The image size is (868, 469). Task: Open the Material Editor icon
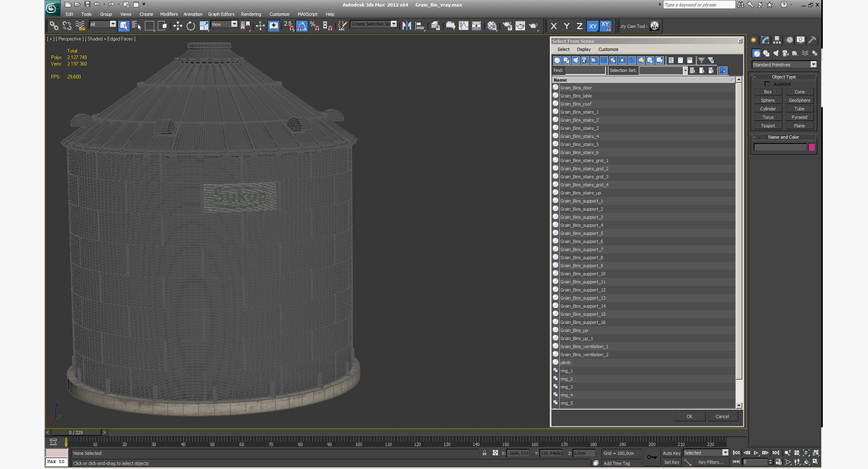coord(492,26)
